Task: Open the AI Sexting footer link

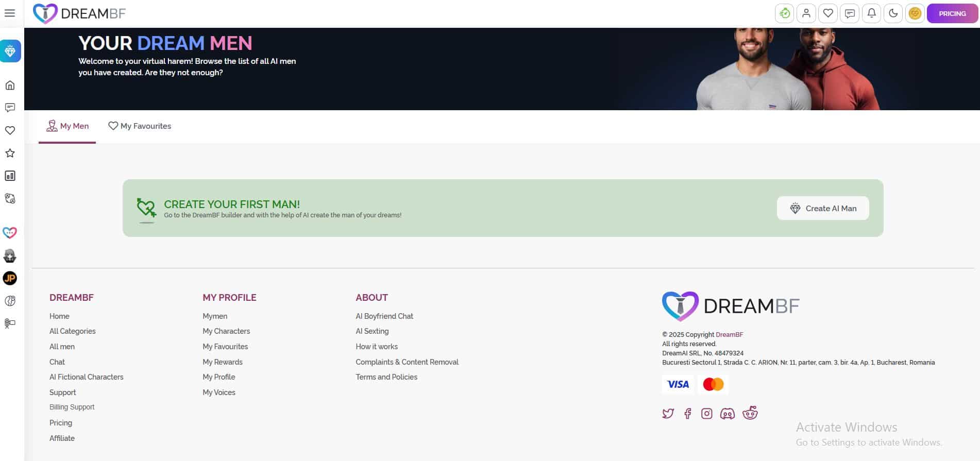Action: tap(372, 331)
